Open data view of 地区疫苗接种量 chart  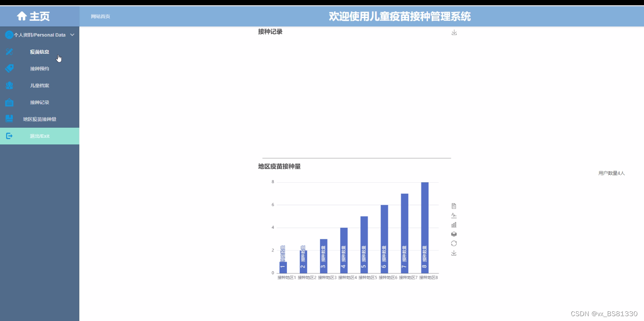454,206
